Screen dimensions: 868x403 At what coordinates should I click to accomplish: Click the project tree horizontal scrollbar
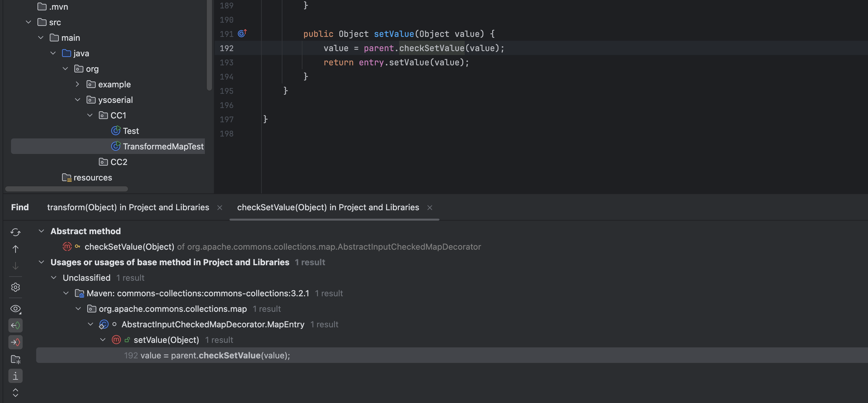pyautogui.click(x=66, y=189)
